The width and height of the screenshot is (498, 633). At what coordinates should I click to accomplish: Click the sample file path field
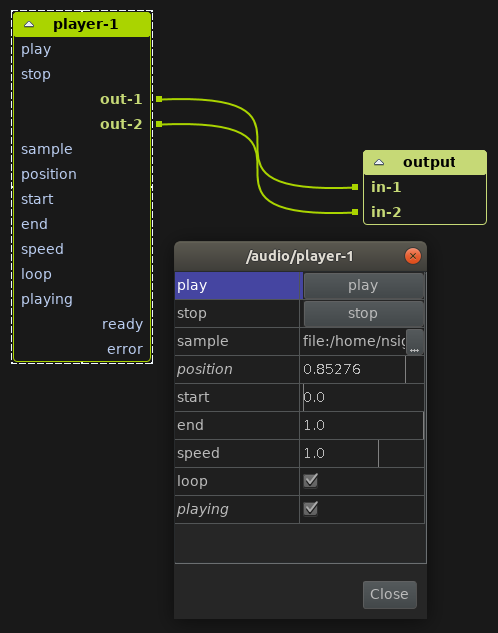(x=354, y=342)
